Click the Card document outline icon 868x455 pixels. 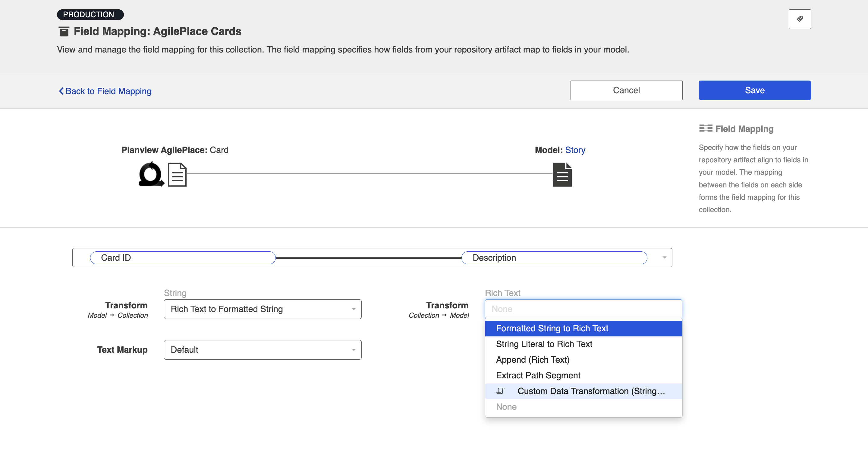(x=177, y=174)
